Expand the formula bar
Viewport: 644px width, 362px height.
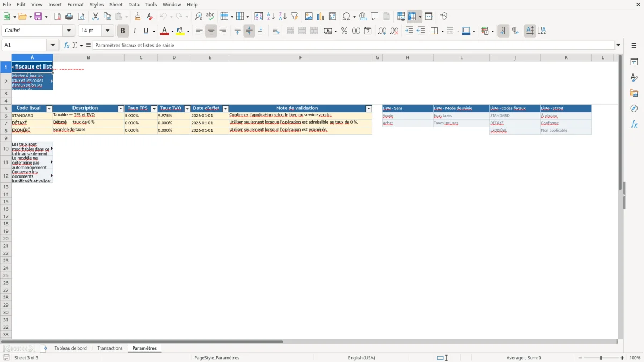tap(618, 45)
